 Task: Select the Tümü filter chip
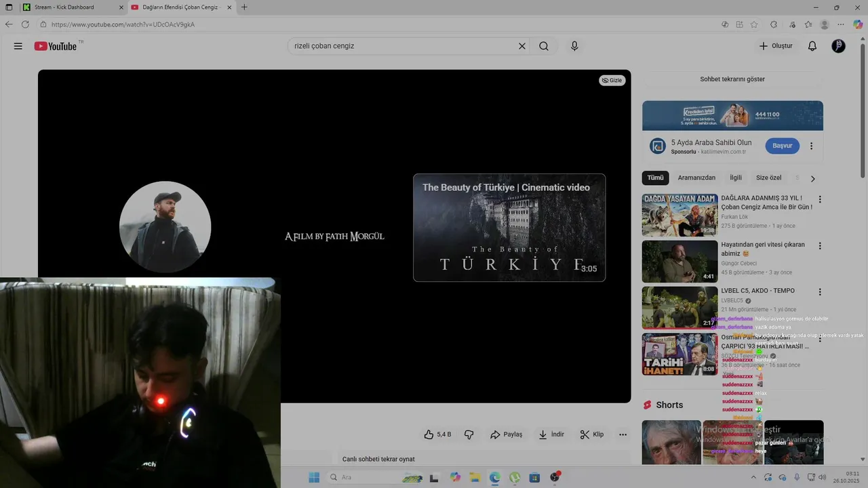click(x=656, y=178)
